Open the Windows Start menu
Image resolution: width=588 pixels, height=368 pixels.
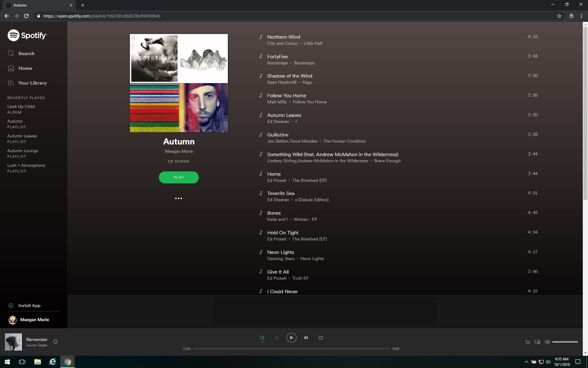coord(7,362)
